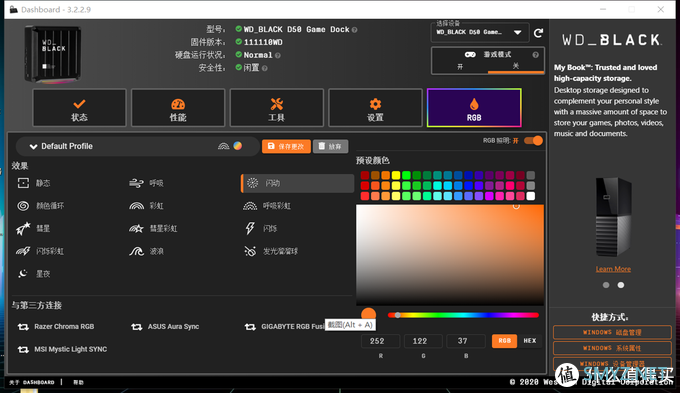Click the G value field showing 122
This screenshot has width=680, height=393.
pos(423,341)
